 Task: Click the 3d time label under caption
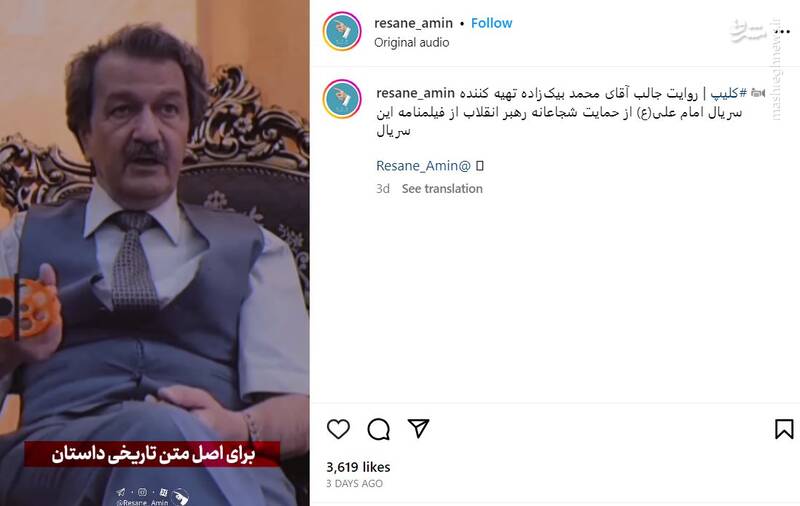383,189
